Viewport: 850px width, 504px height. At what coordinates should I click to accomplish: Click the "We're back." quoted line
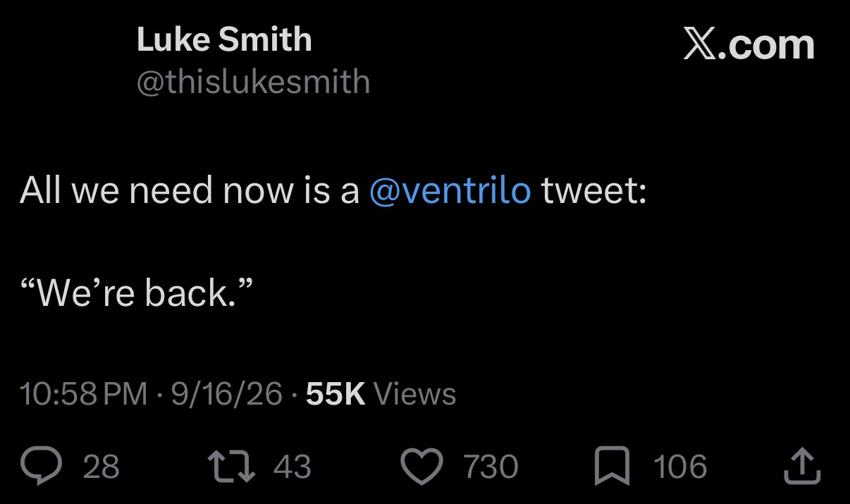coord(135,292)
